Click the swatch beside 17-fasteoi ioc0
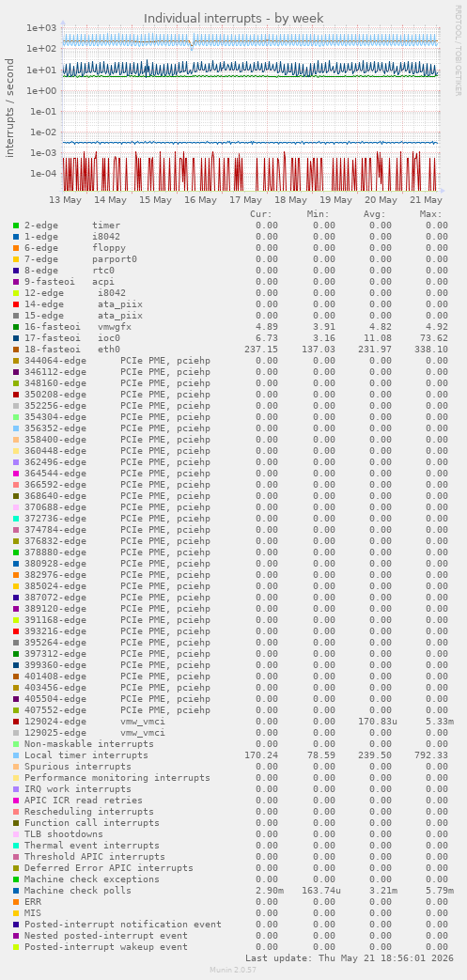 tap(16, 337)
